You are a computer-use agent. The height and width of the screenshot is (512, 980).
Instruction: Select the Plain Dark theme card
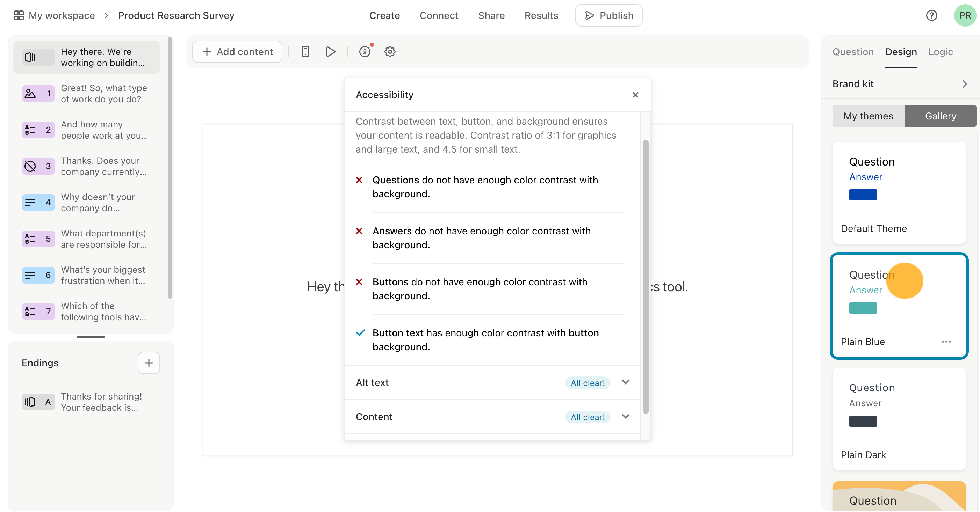coord(899,419)
